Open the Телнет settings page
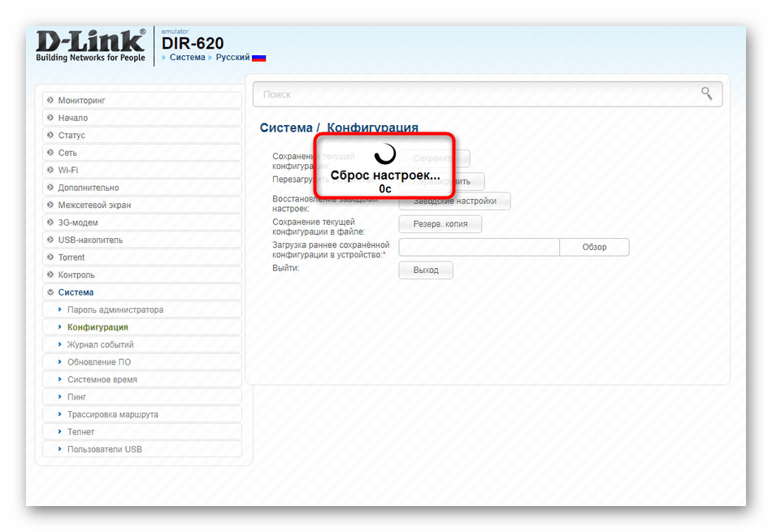The width and height of the screenshot is (772, 532). pyautogui.click(x=141, y=432)
